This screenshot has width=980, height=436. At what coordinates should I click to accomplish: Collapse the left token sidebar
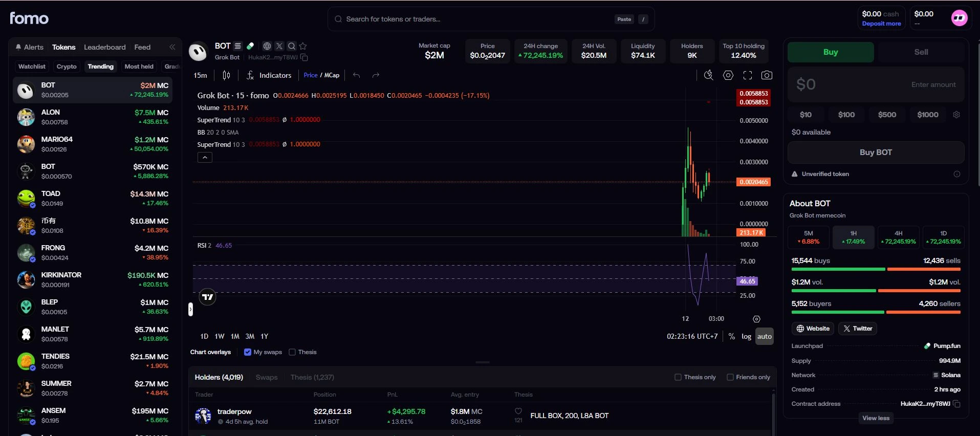coord(172,47)
